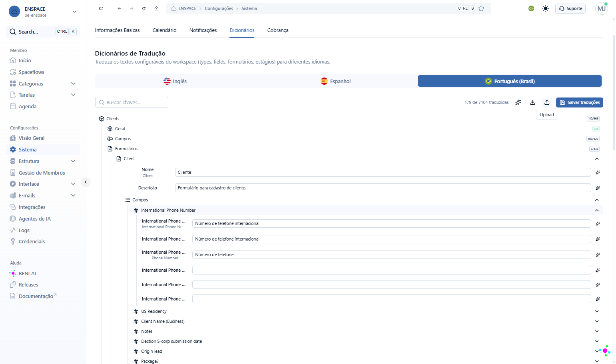Collapse the Client form section chevron

[597, 159]
